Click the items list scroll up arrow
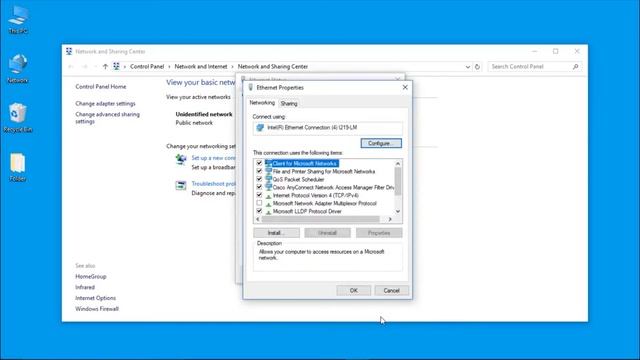The height and width of the screenshot is (360, 640). coord(398,164)
